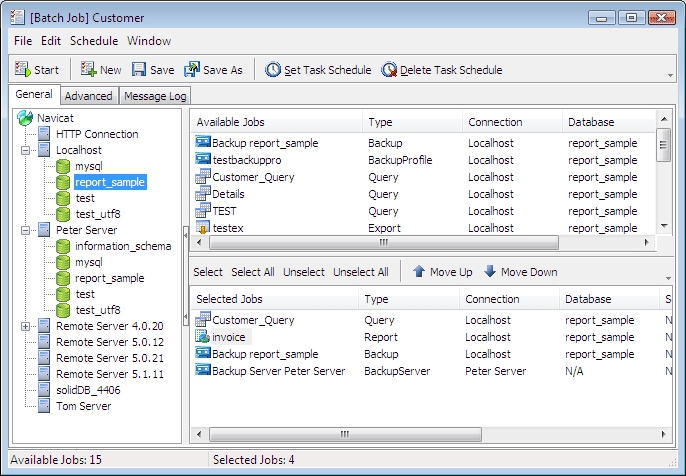Switch to the Advanced tab
Screen dimensions: 686x476
point(88,96)
